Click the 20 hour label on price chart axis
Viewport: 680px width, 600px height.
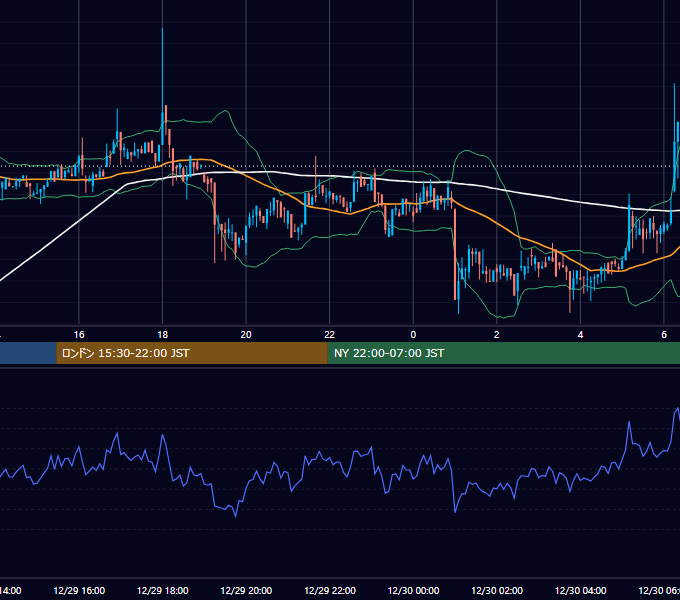coord(246,335)
